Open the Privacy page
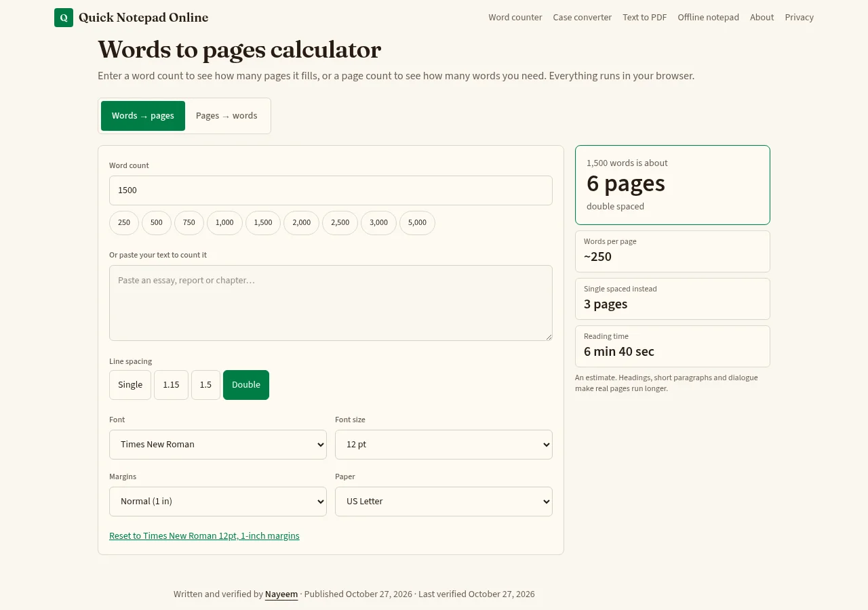Viewport: 868px width, 610px height. (800, 18)
